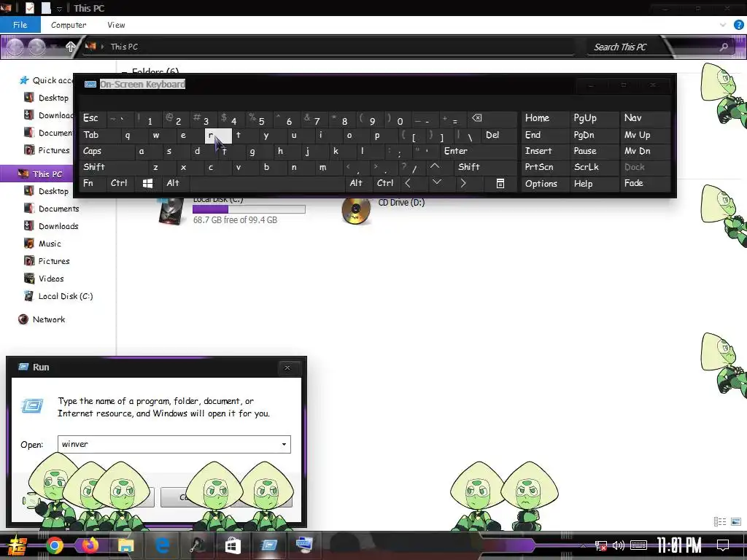Click the context menu key on keyboard
Screen dimensions: 747x560
click(x=500, y=183)
